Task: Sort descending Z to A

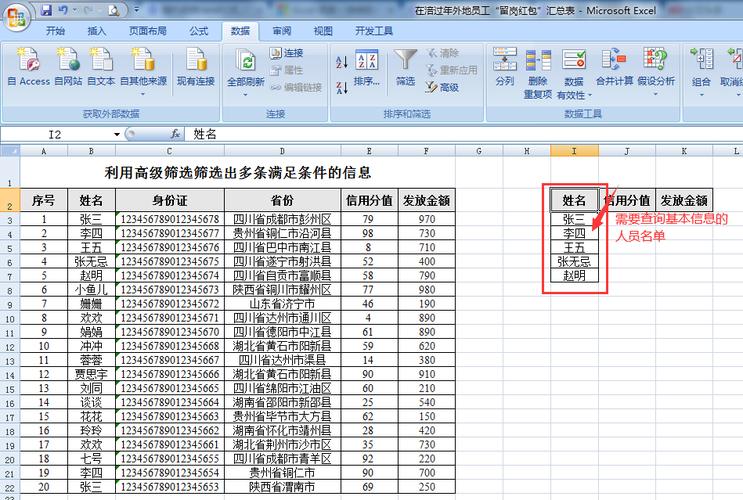Action: 342,87
